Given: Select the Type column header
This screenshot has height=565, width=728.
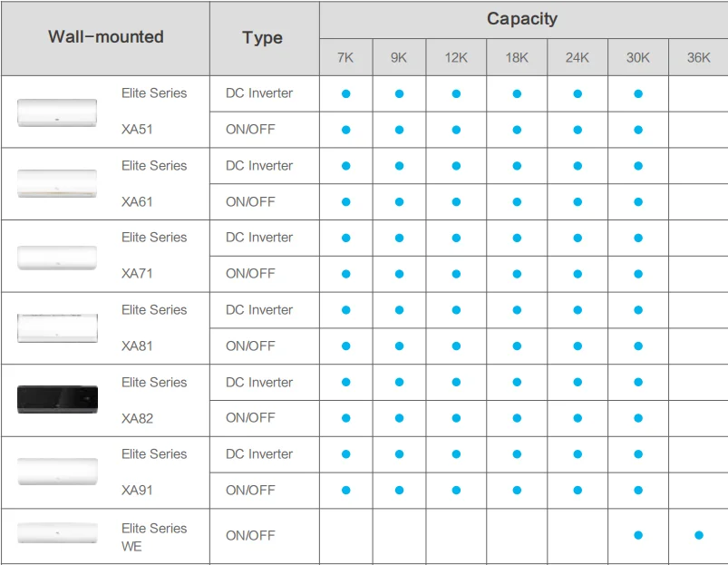Looking at the screenshot, I should tap(263, 38).
